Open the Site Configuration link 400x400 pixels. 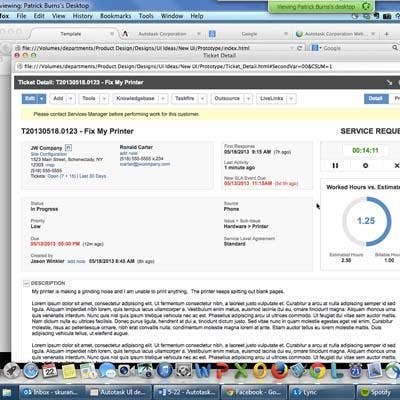click(x=49, y=154)
